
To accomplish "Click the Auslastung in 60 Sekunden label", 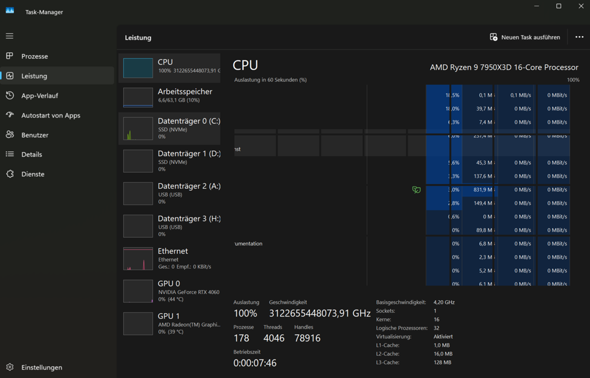I will (x=270, y=80).
